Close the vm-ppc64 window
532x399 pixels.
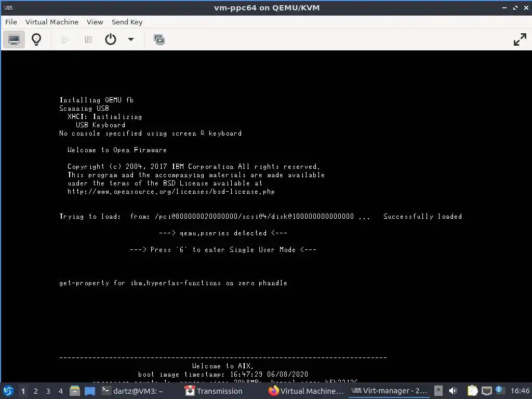coord(526,8)
